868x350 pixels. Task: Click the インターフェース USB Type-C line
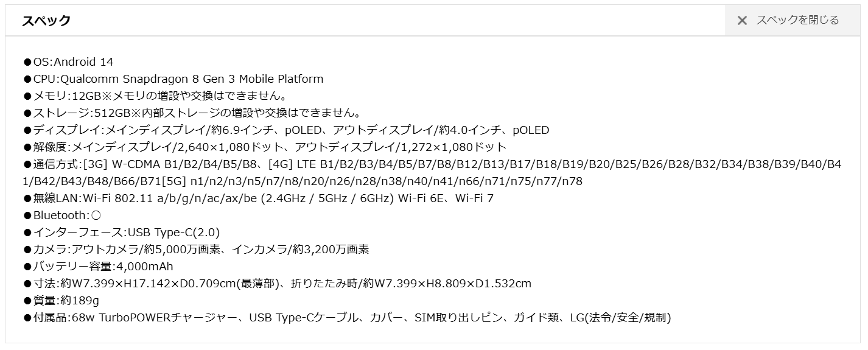coord(122,232)
